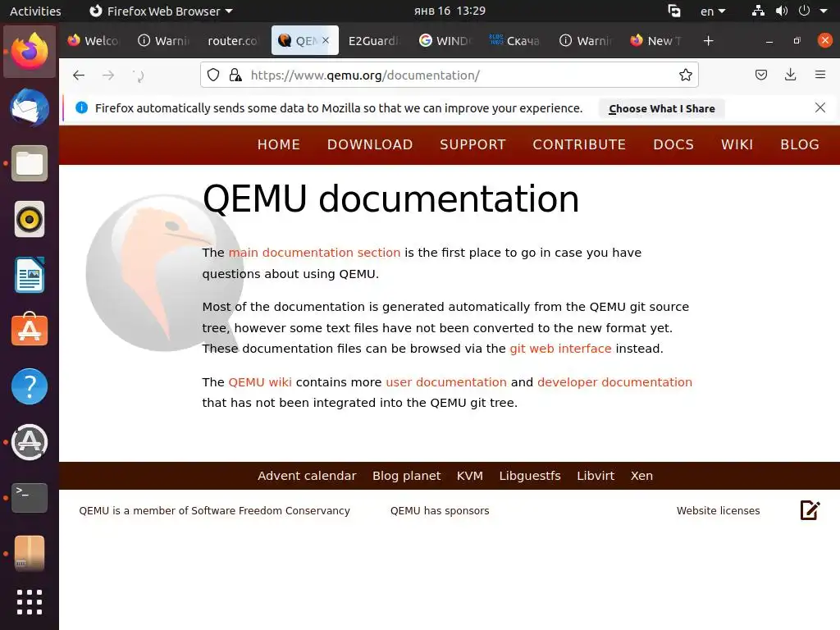The image size is (840, 630).
Task: Switch to the New Tab tab
Action: coord(655,41)
